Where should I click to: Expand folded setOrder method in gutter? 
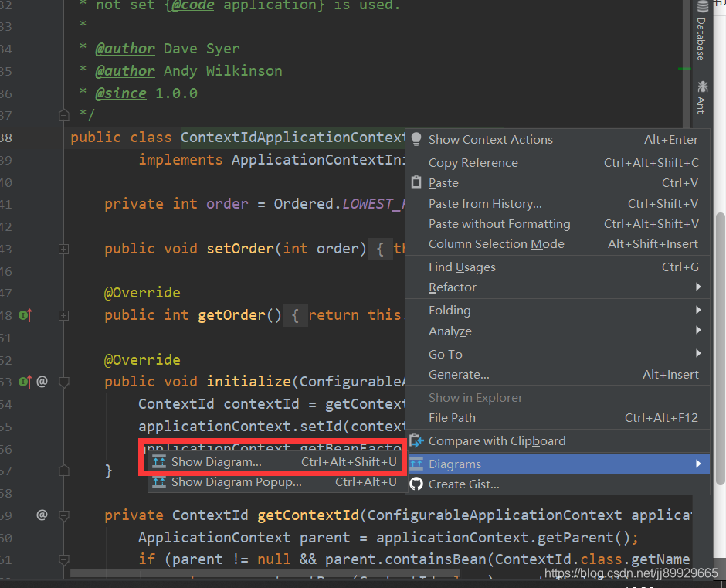[x=64, y=250]
